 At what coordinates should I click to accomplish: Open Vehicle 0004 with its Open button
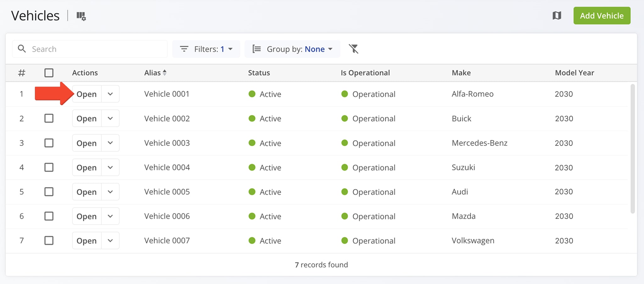pyautogui.click(x=87, y=167)
